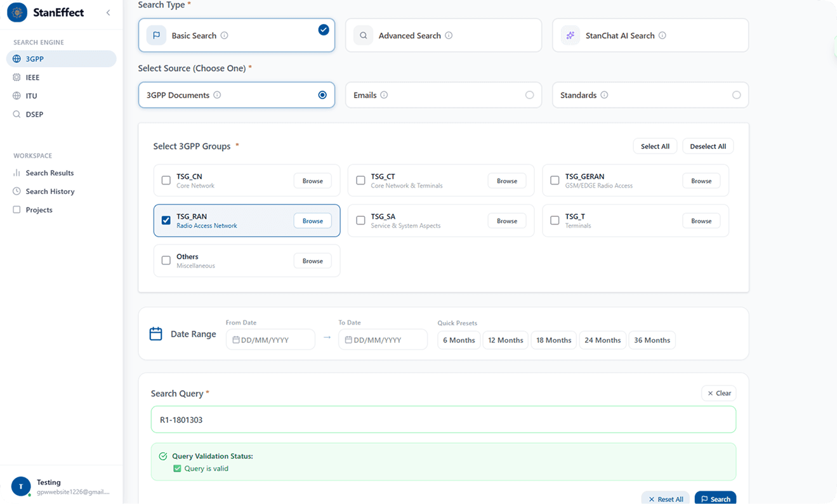837x504 pixels.
Task: Open the 3GPP search engine item
Action: [x=62, y=59]
